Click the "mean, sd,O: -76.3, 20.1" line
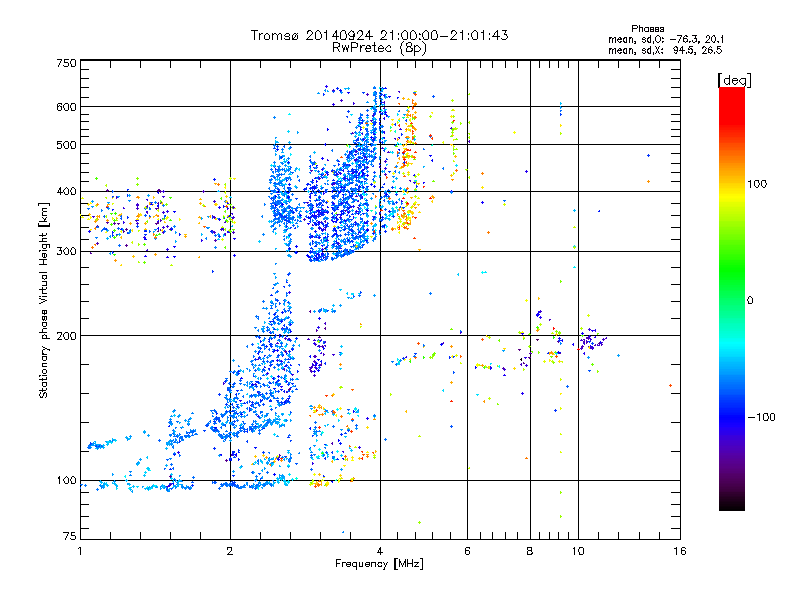 tap(665, 39)
